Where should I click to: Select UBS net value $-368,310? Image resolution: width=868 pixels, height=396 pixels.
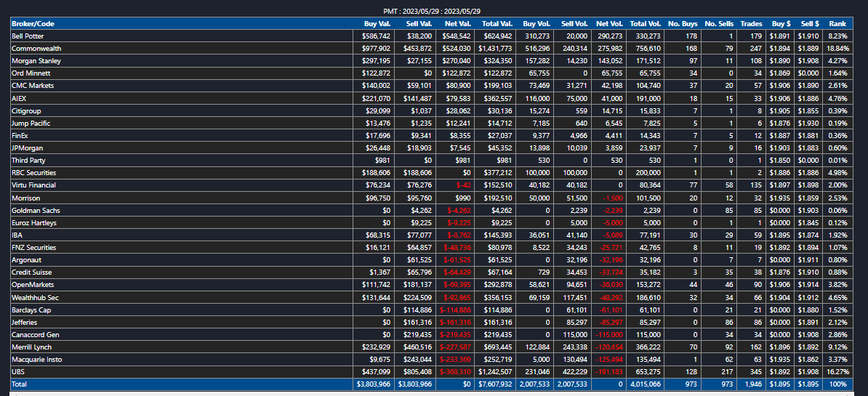pos(455,372)
